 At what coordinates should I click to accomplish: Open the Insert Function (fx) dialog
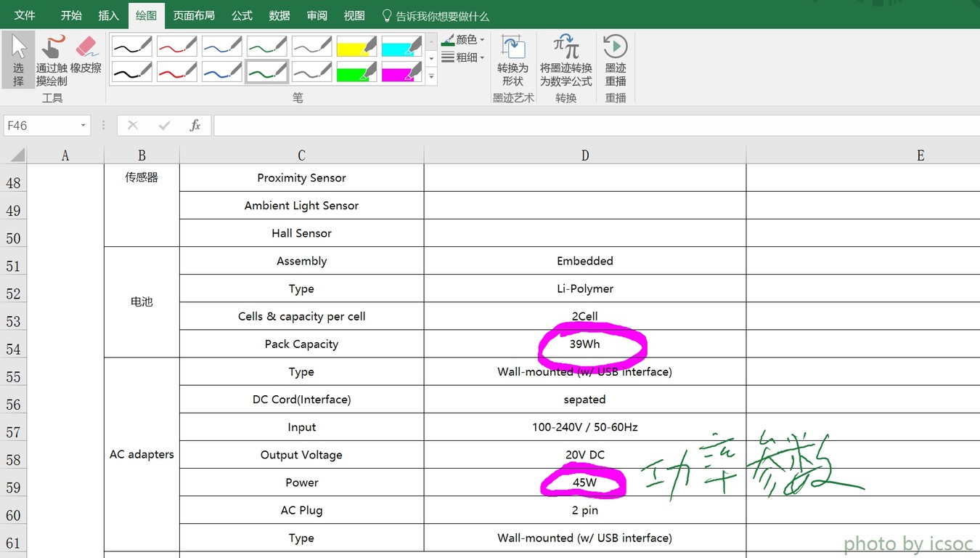195,125
